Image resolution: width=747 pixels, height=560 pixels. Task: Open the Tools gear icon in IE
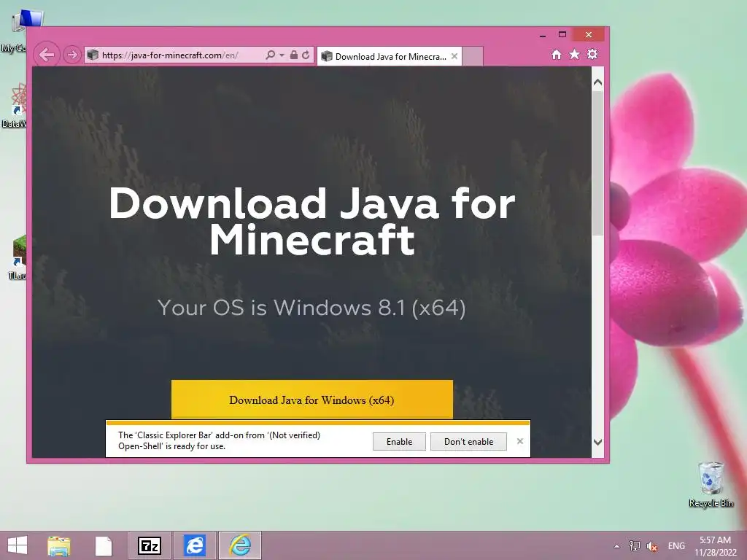(592, 54)
